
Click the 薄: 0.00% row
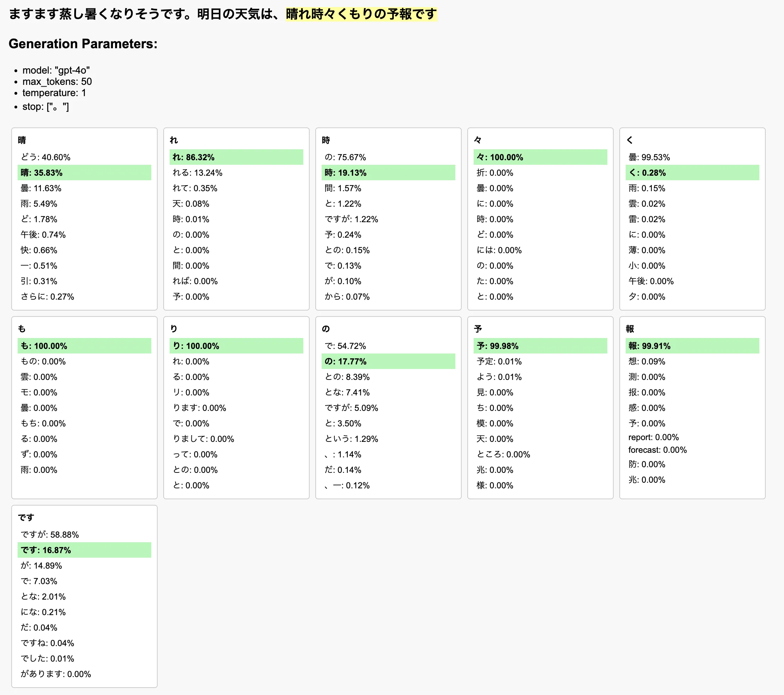692,250
